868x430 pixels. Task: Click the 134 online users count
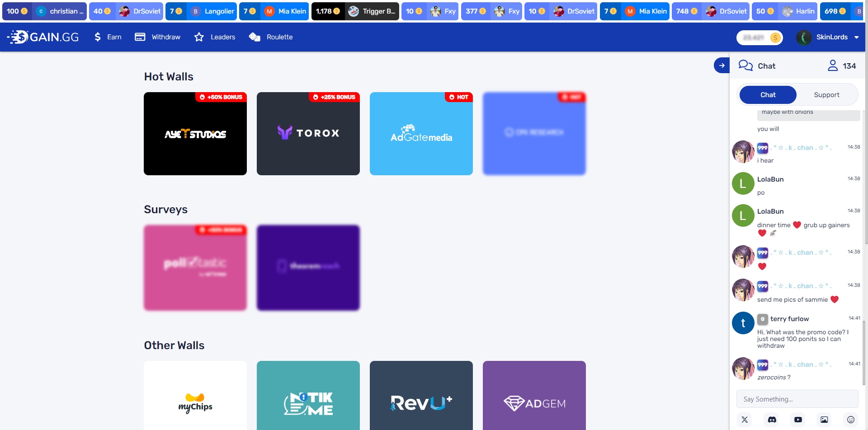tap(849, 66)
